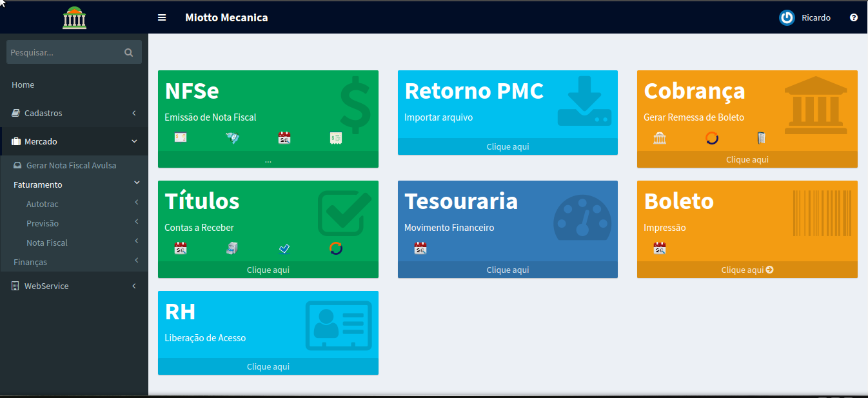The height and width of the screenshot is (398, 868).
Task: Click 'Clique aqui' on Boleto card
Action: click(x=747, y=270)
